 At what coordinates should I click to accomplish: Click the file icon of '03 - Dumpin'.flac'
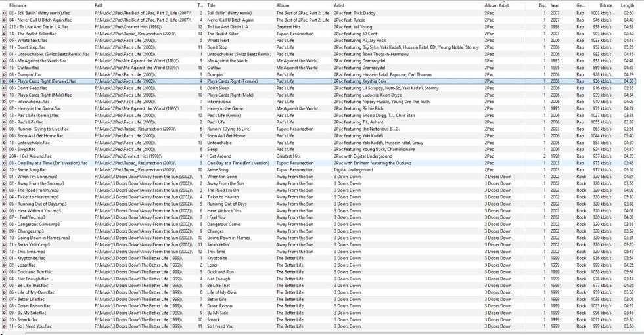pos(5,75)
